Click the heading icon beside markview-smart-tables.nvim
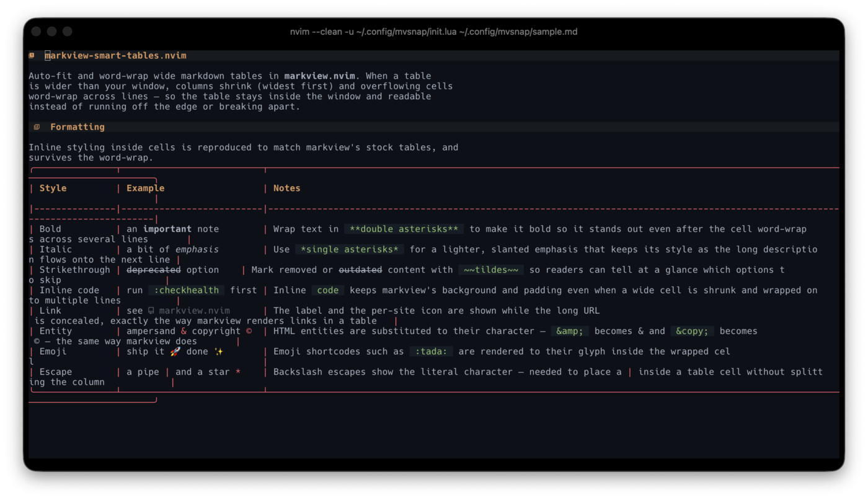Screen dimensions: 868x500 32,56
